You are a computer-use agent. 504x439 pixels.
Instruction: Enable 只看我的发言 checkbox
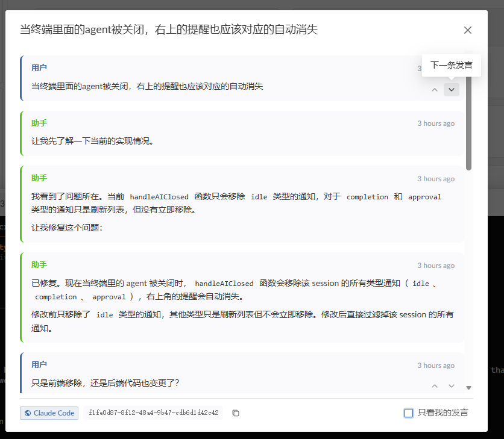pyautogui.click(x=409, y=413)
